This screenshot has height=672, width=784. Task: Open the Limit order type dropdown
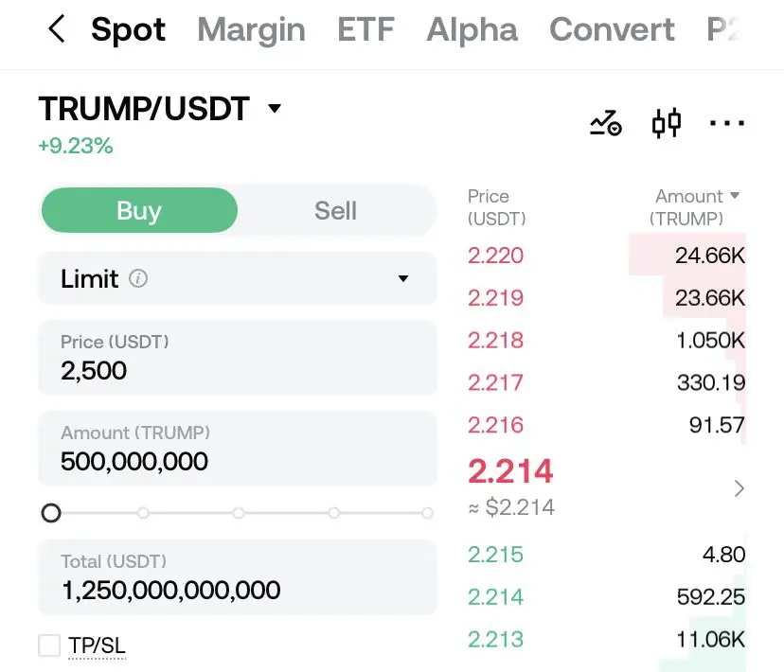tap(238, 278)
